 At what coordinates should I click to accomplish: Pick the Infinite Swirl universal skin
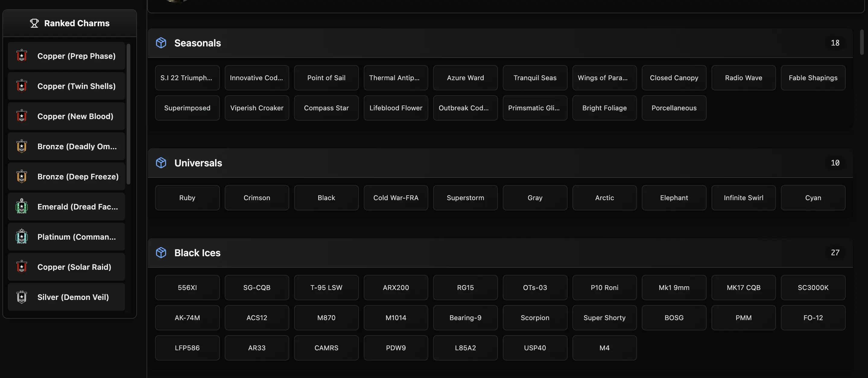(x=743, y=198)
